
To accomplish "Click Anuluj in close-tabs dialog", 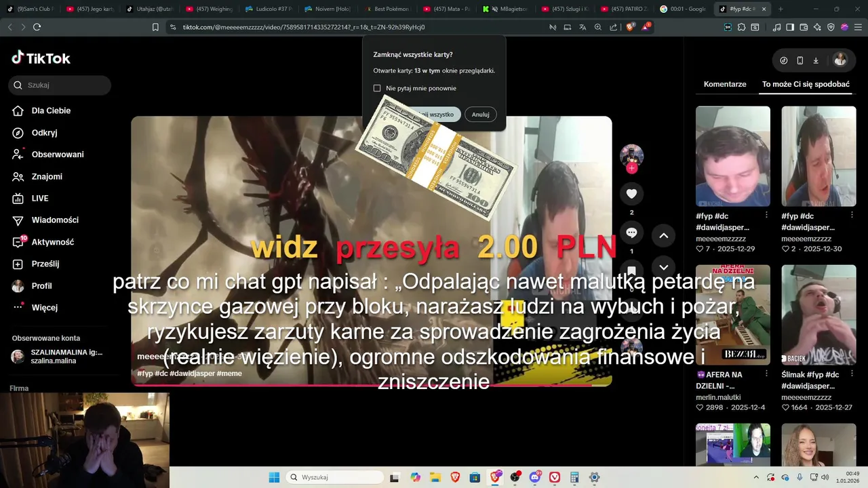I will pos(481,115).
